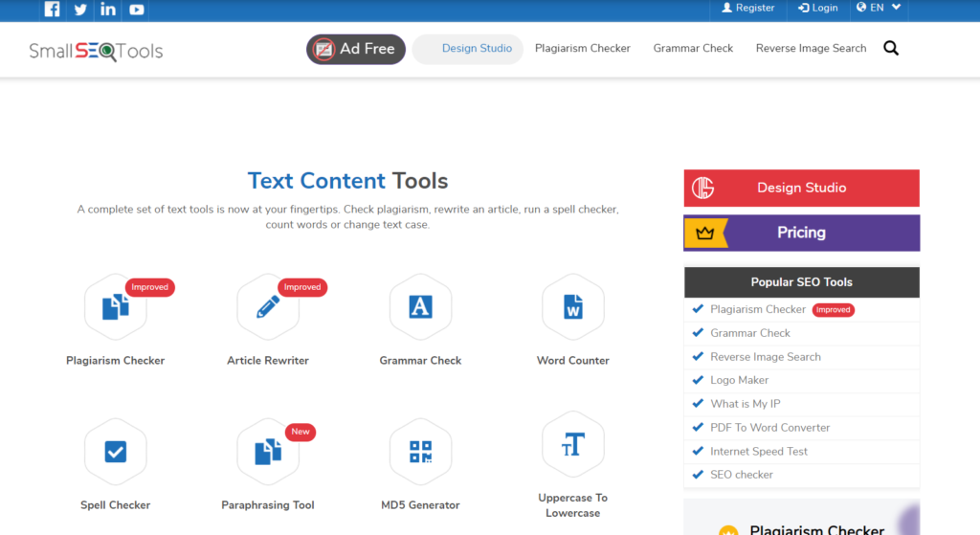Open the Twitter social icon
The width and height of the screenshot is (980, 535).
pyautogui.click(x=80, y=10)
